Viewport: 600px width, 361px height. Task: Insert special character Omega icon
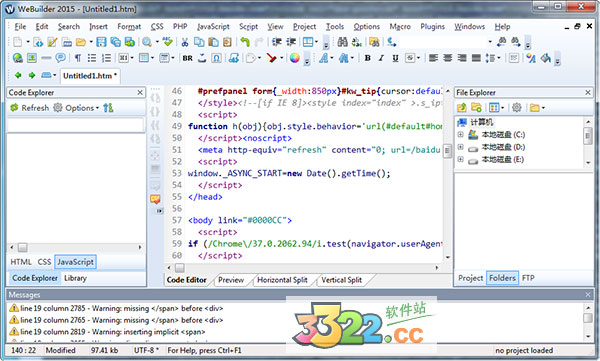tap(217, 58)
